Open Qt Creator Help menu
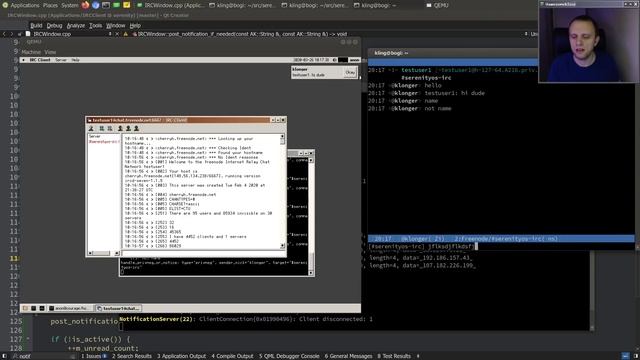The width and height of the screenshot is (640, 360). pyautogui.click(x=135, y=25)
